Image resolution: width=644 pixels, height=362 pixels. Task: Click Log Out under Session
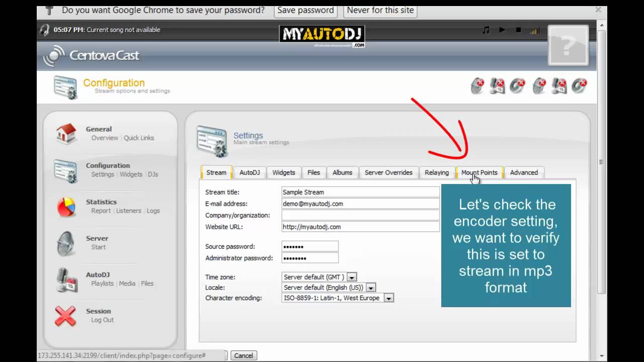point(102,320)
